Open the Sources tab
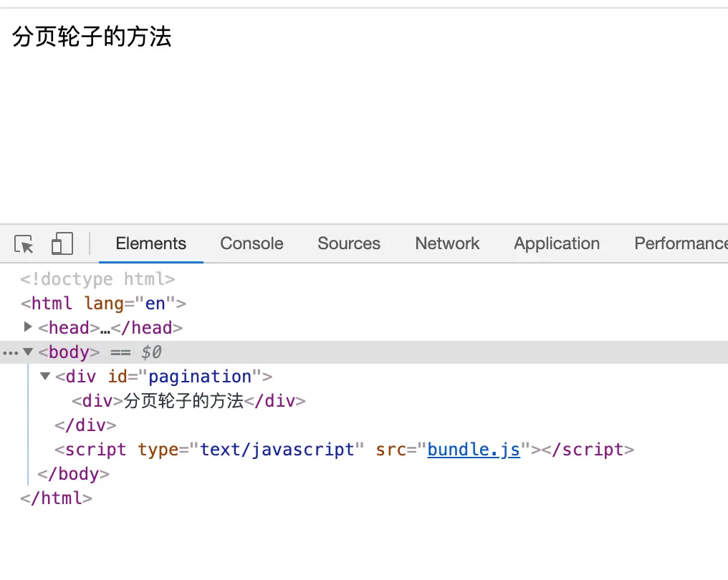The width and height of the screenshot is (728, 580). point(349,243)
